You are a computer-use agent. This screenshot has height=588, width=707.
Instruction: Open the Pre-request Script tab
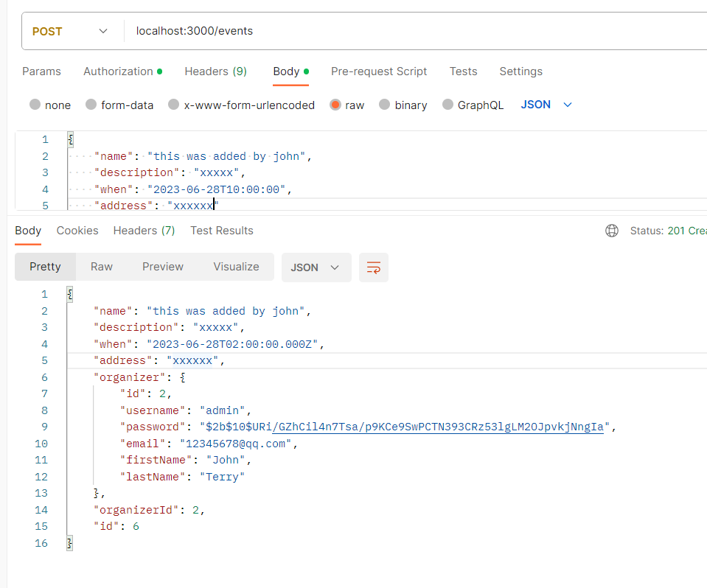pyautogui.click(x=379, y=71)
